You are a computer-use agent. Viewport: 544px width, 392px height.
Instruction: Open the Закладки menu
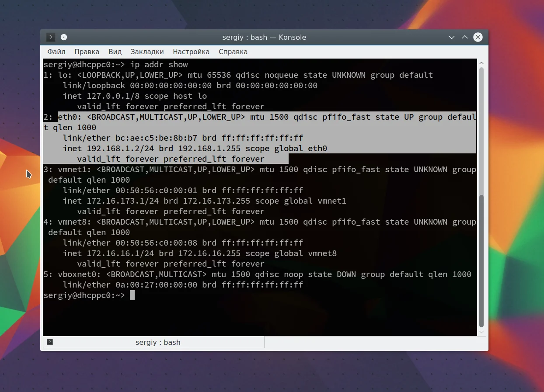(147, 52)
